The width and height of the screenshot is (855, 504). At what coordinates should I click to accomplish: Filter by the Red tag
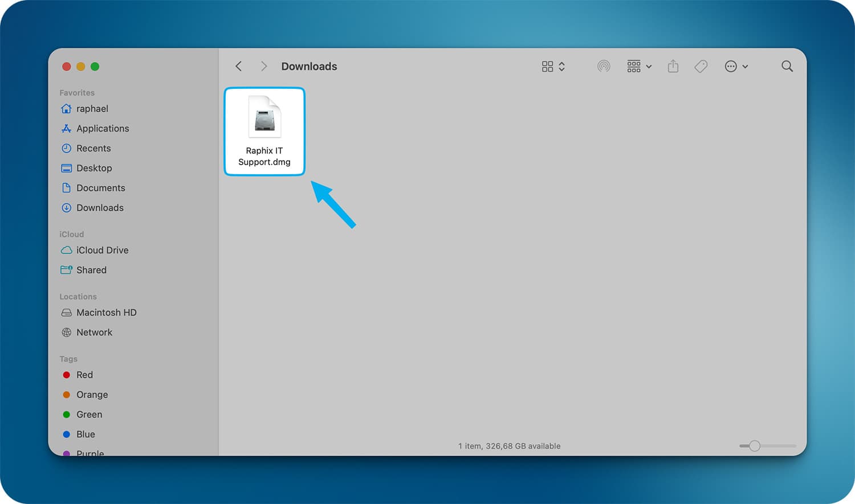[84, 375]
